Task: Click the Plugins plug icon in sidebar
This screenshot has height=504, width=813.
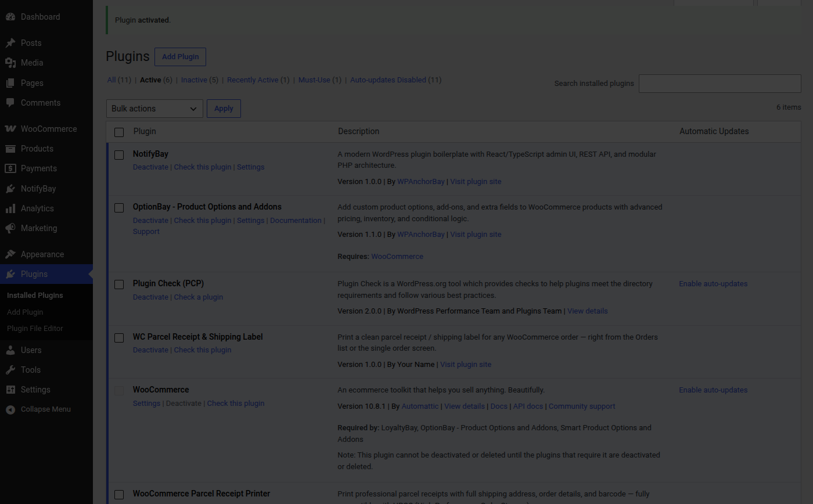Action: point(10,274)
